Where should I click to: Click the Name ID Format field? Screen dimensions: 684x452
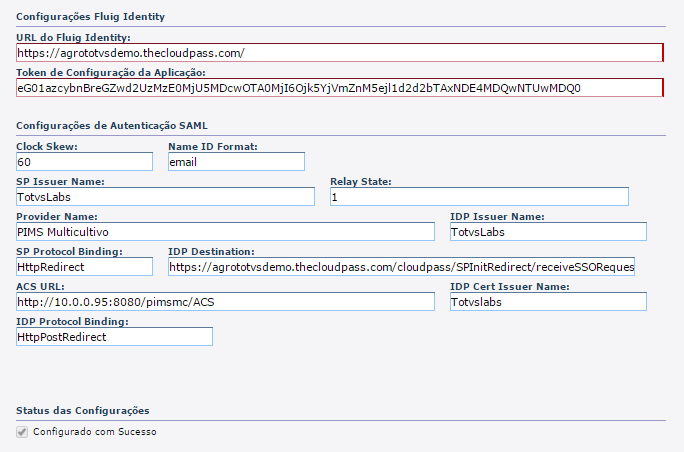236,162
